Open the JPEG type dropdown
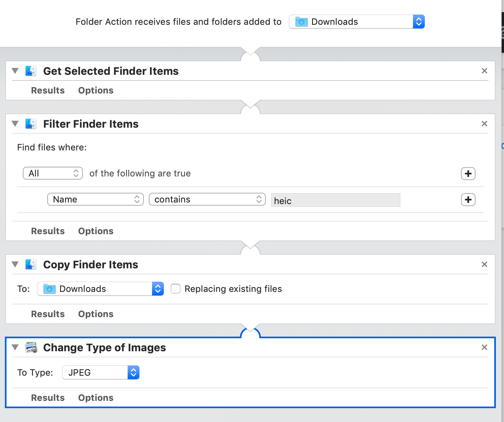 pyautogui.click(x=100, y=372)
